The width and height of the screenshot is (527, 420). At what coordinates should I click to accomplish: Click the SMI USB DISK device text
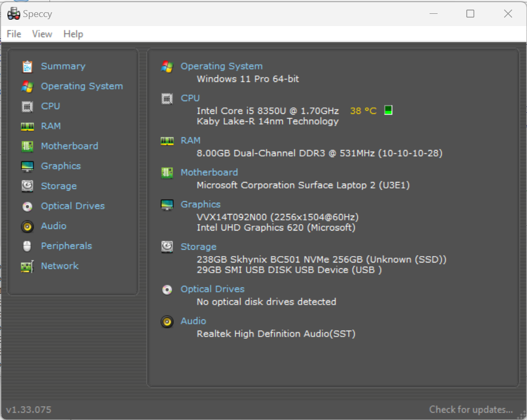289,270
